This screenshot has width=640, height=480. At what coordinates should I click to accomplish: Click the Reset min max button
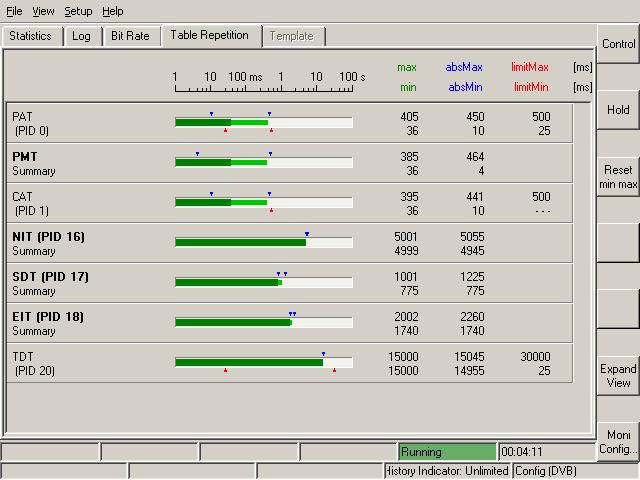coord(618,177)
